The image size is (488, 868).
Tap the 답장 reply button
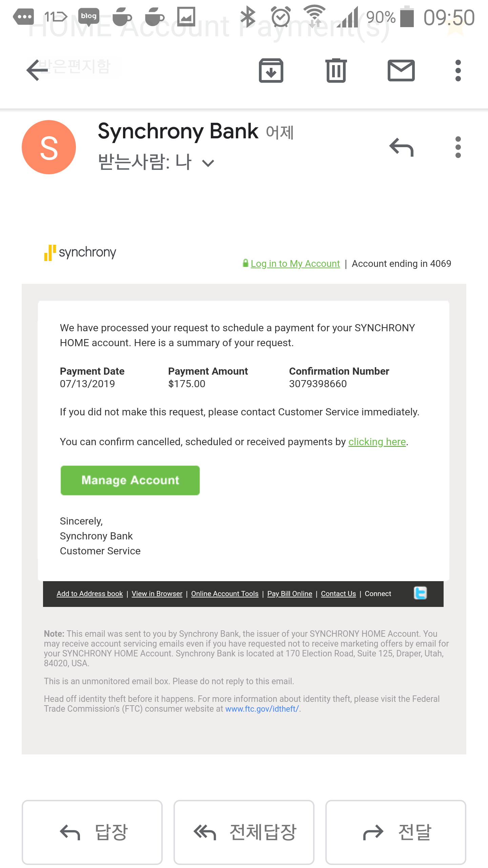click(x=92, y=832)
